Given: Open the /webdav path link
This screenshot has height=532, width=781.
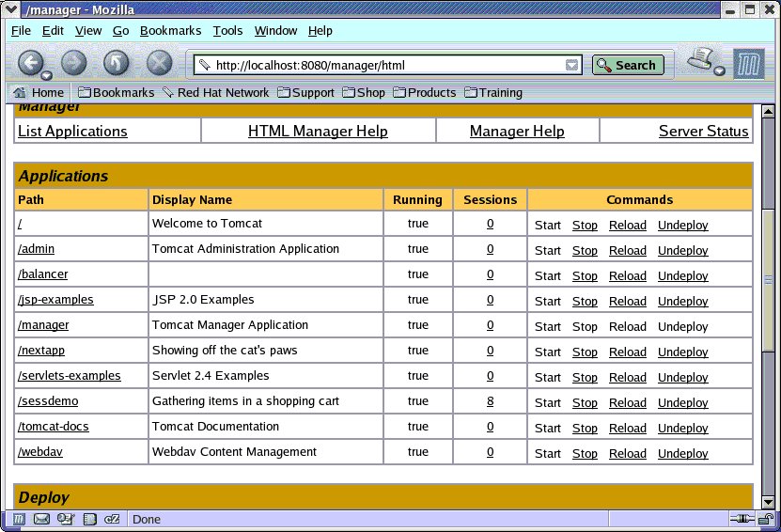Looking at the screenshot, I should 40,452.
